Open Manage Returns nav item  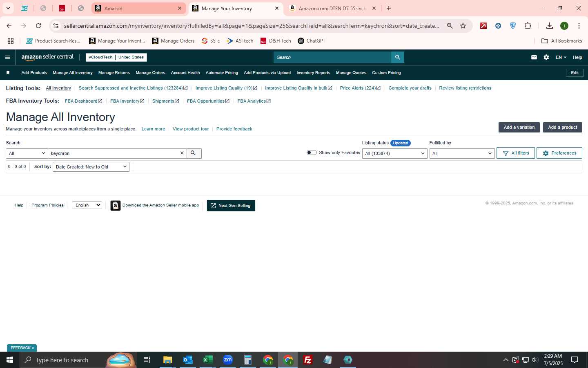114,73
